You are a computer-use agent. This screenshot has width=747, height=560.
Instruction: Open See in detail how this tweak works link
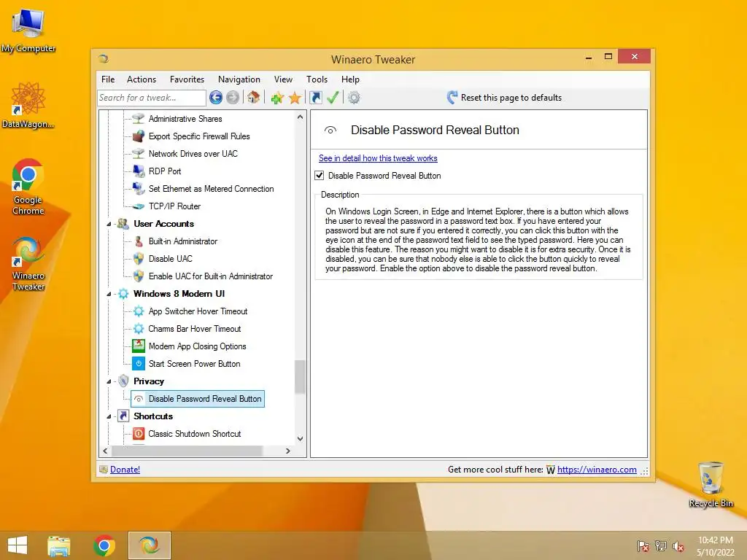[378, 158]
